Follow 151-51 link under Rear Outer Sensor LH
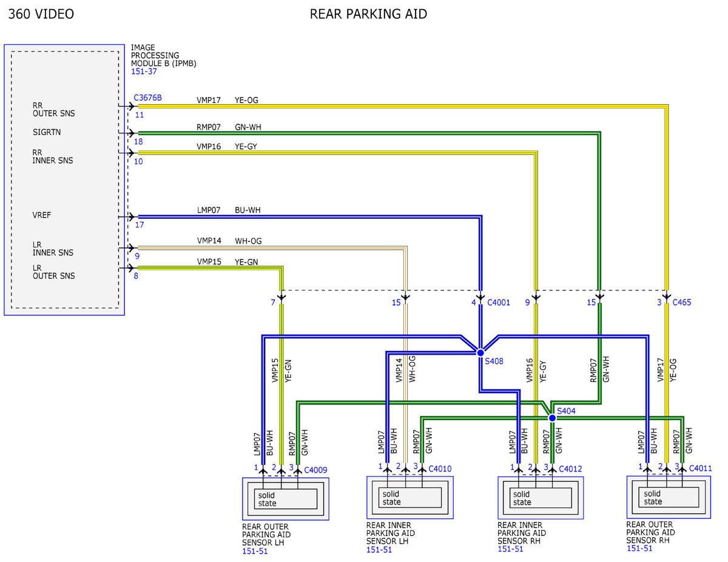 point(255,551)
